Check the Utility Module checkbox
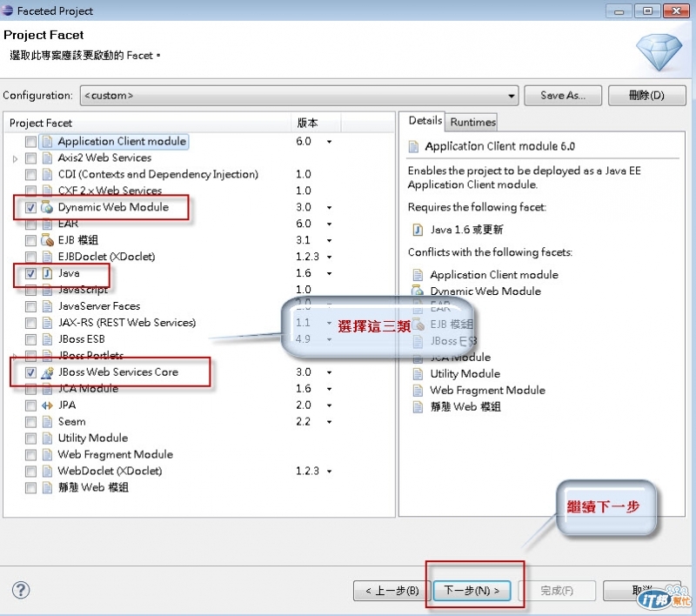This screenshot has height=616, width=696. (30, 438)
